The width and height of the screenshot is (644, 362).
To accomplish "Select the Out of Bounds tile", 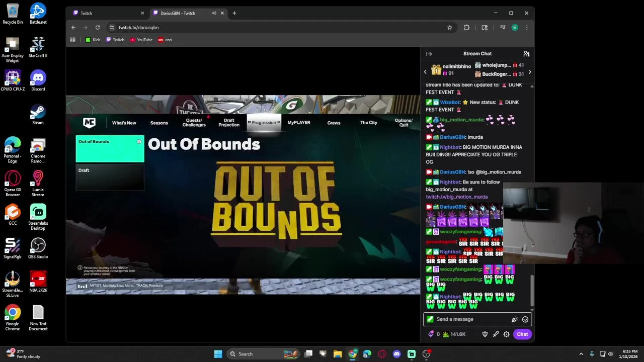I will point(110,149).
